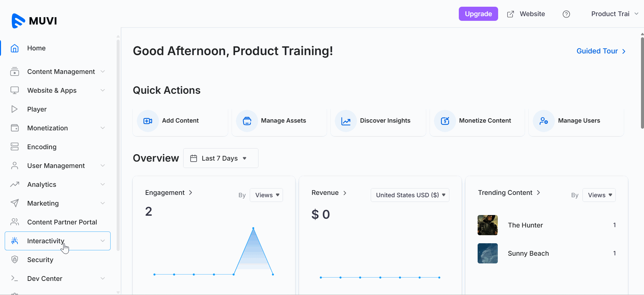The image size is (644, 295).
Task: Open the Engagement Views dropdown
Action: 267,195
